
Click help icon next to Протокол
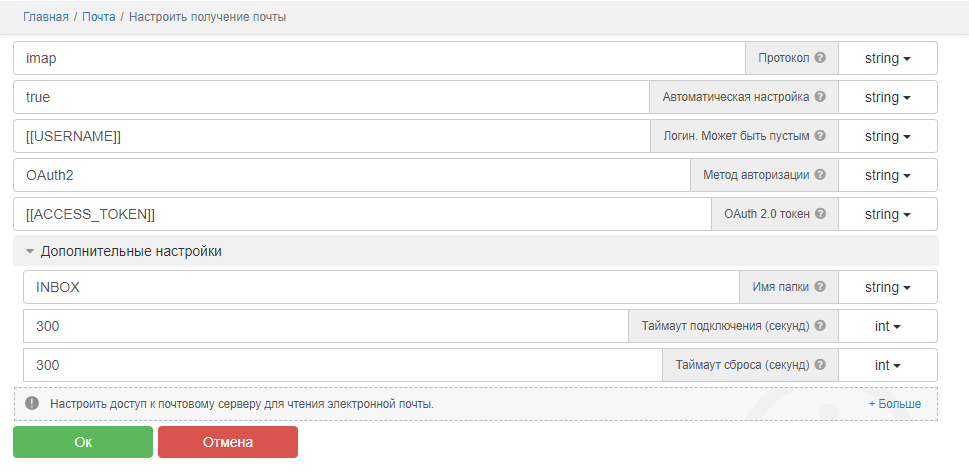pyautogui.click(x=820, y=58)
